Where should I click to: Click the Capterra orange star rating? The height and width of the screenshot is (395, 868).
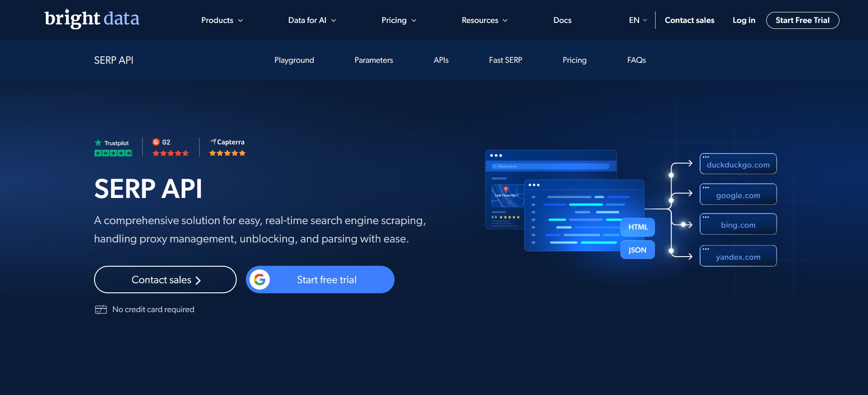click(x=228, y=153)
